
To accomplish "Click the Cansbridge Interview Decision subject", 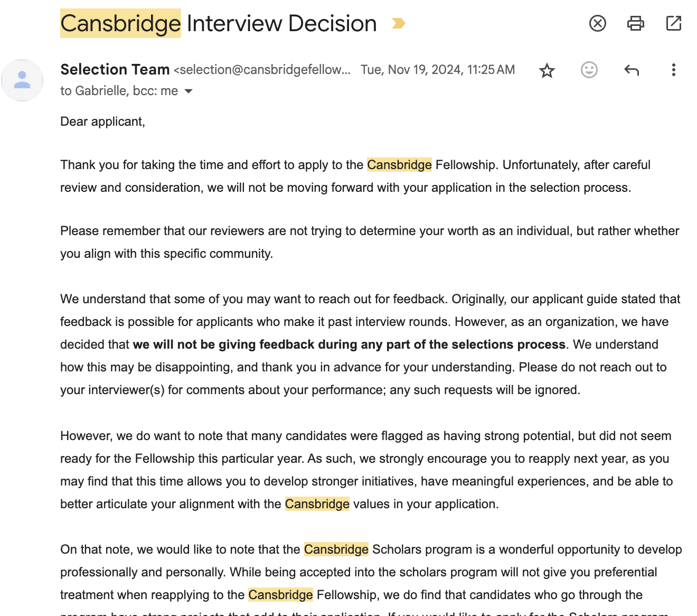I will tap(281, 23).
